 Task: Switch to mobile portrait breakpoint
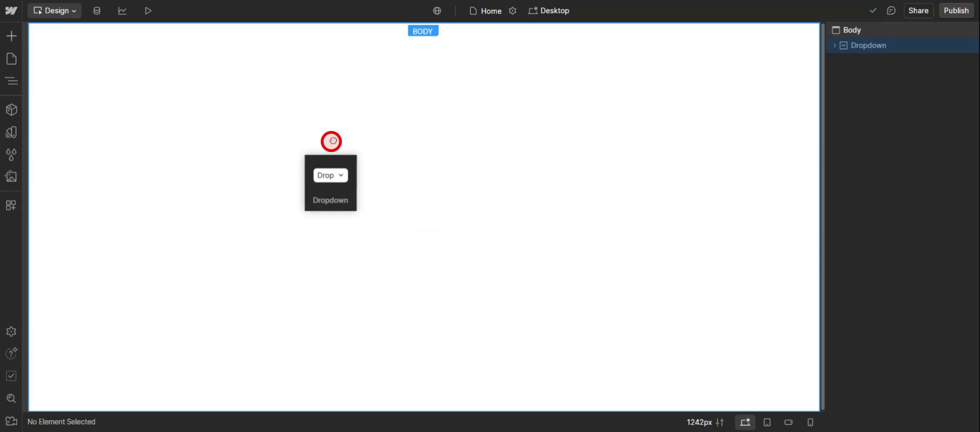810,422
